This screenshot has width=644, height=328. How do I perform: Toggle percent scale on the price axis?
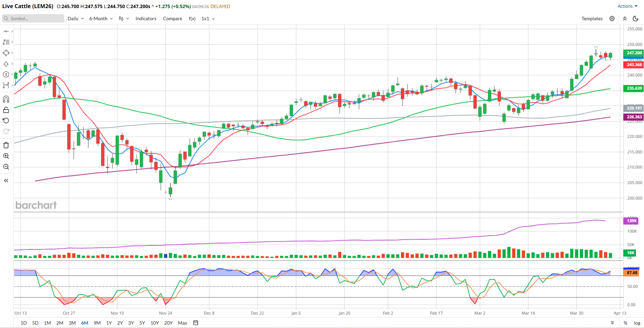626,323
